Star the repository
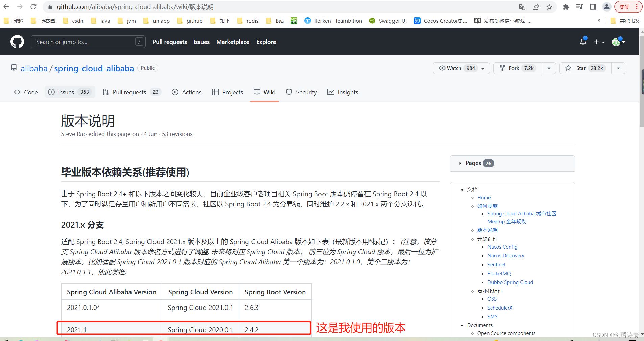644x341 pixels. 586,68
